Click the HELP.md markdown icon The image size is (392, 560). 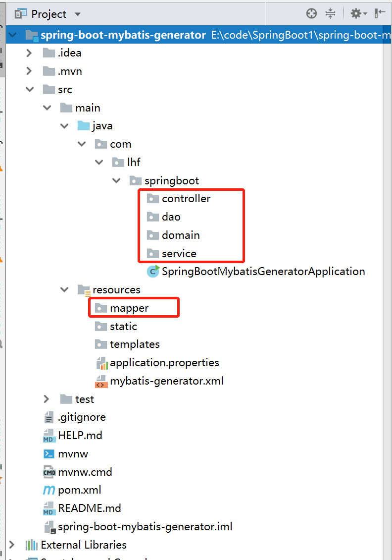click(x=49, y=436)
